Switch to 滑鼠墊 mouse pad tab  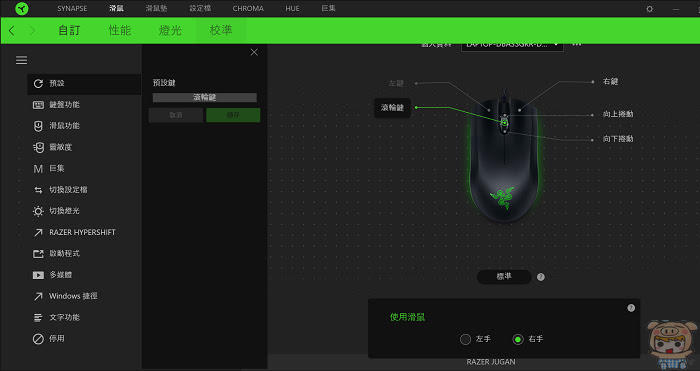(156, 8)
